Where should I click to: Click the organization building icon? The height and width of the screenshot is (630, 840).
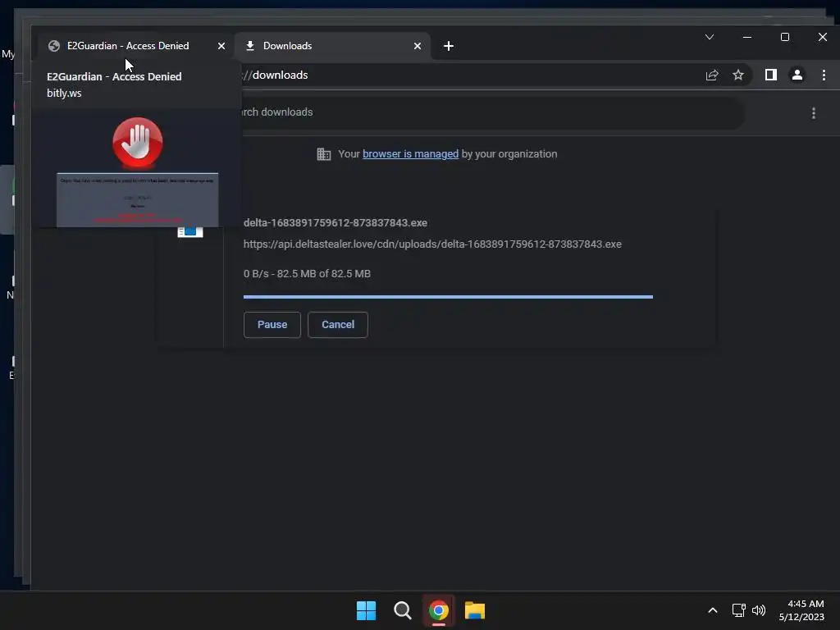[x=323, y=154]
